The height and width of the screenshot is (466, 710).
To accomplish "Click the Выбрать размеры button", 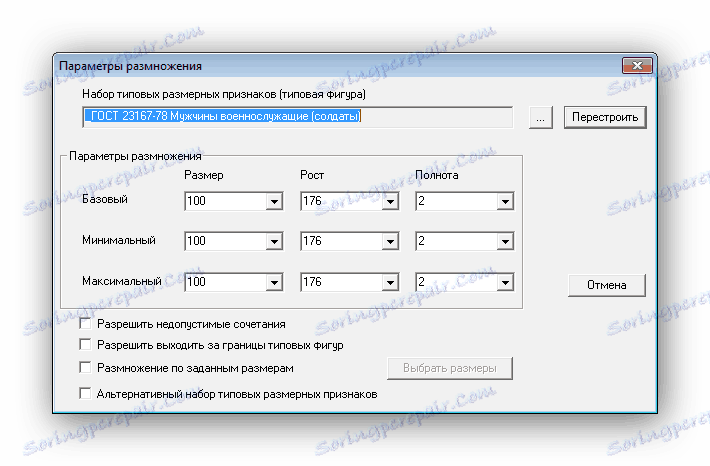I will pyautogui.click(x=450, y=368).
